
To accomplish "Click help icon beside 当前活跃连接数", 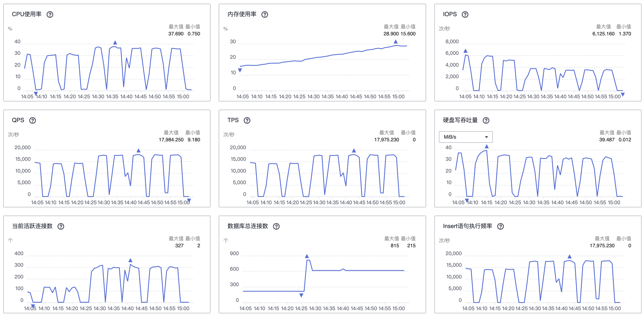I will (x=61, y=227).
